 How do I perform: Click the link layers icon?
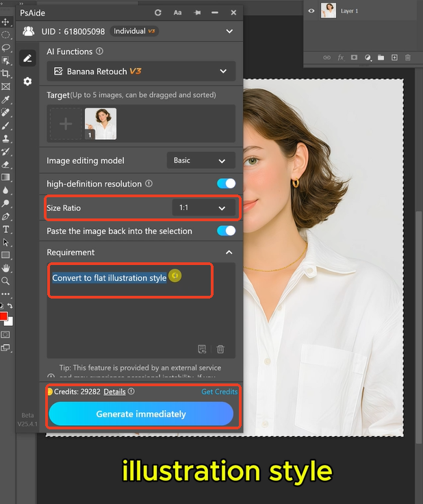click(x=326, y=58)
